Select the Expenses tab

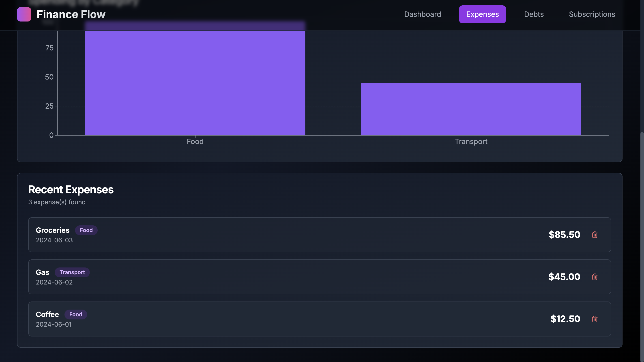482,14
